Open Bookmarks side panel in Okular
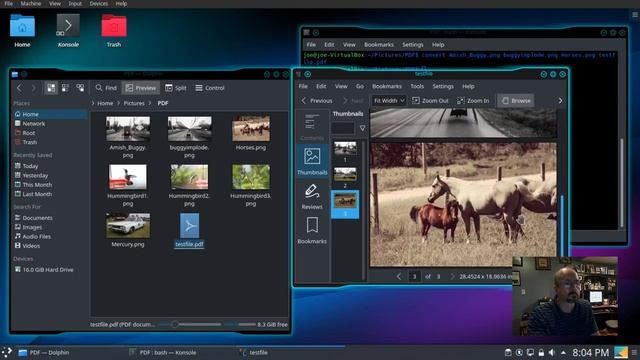Viewport: 640px width, 360px height. [x=312, y=231]
